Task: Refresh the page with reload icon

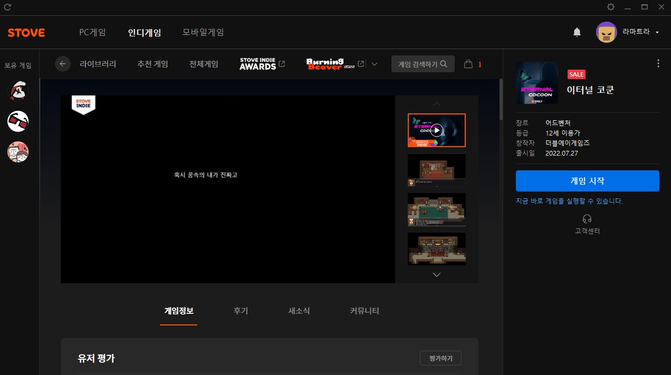Action: tap(7, 7)
